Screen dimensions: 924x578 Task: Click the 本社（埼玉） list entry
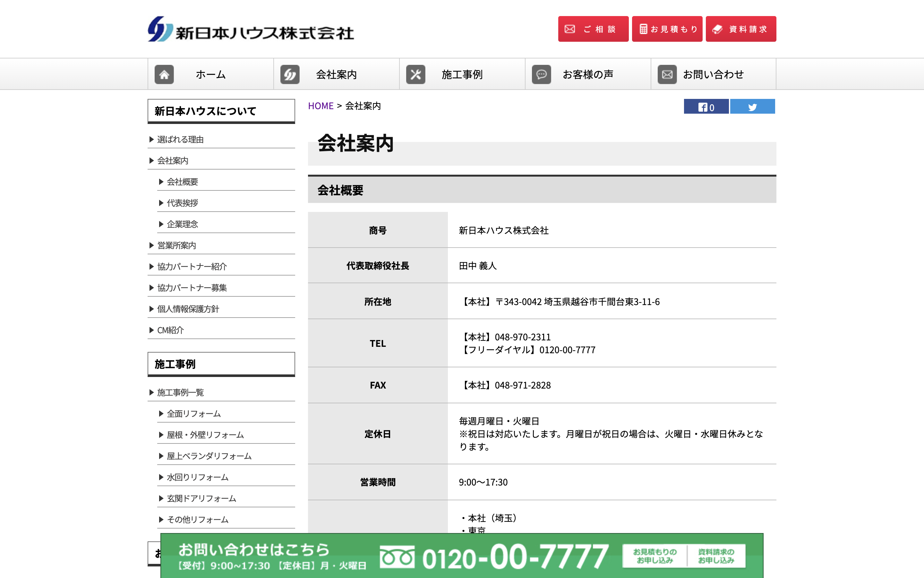coord(489,518)
